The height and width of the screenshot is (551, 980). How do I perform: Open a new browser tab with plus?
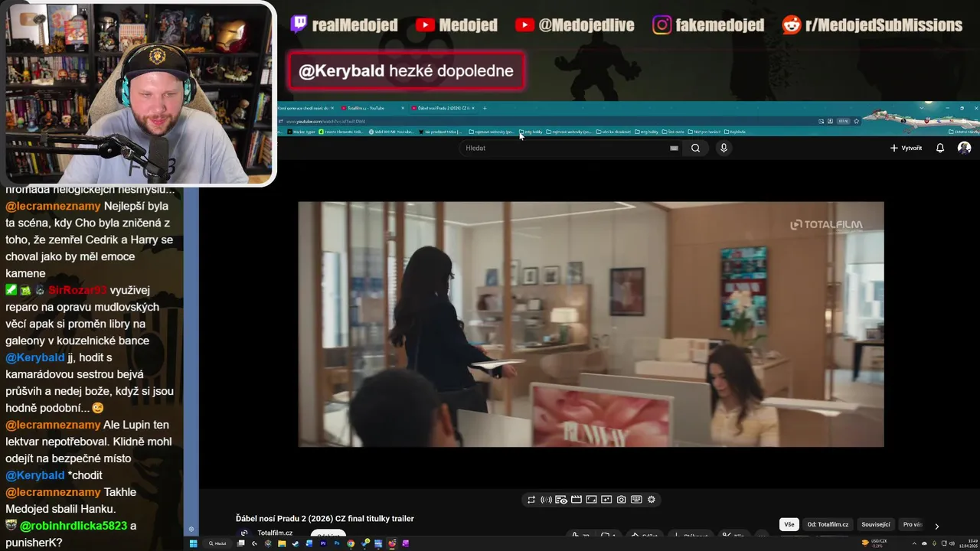tap(484, 108)
